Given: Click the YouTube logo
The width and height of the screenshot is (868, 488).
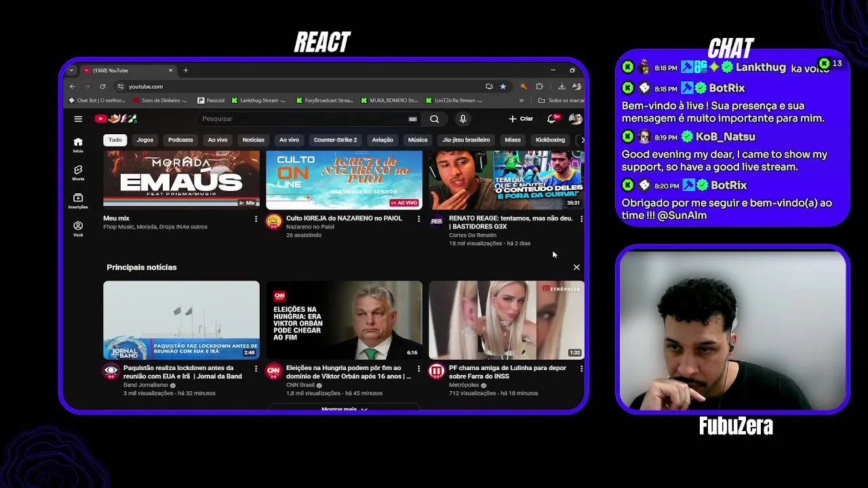Looking at the screenshot, I should pyautogui.click(x=116, y=119).
